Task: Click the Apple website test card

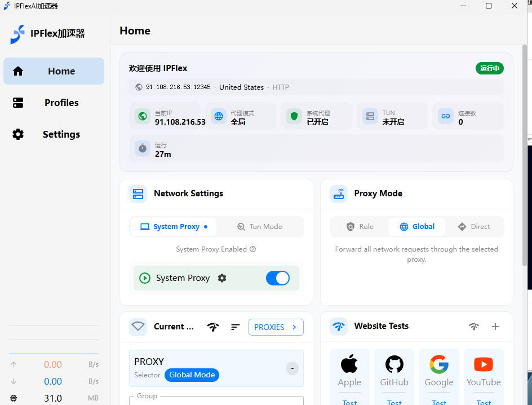Action: point(349,377)
